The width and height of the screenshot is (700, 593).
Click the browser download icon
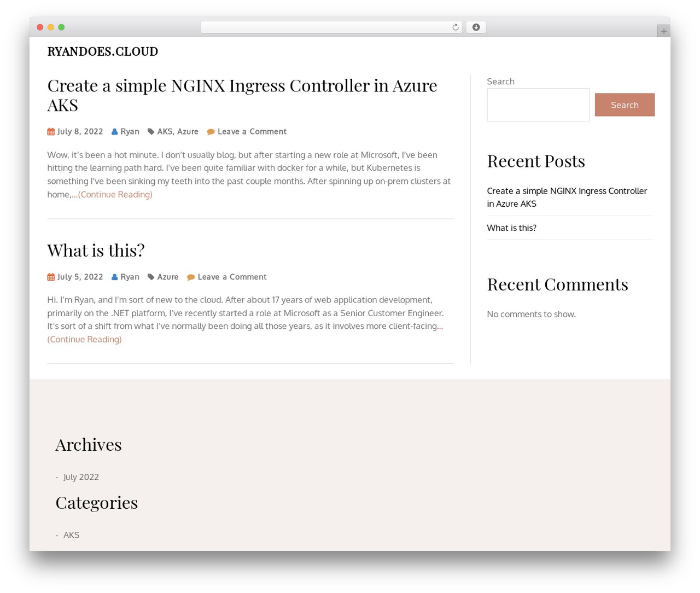click(476, 27)
